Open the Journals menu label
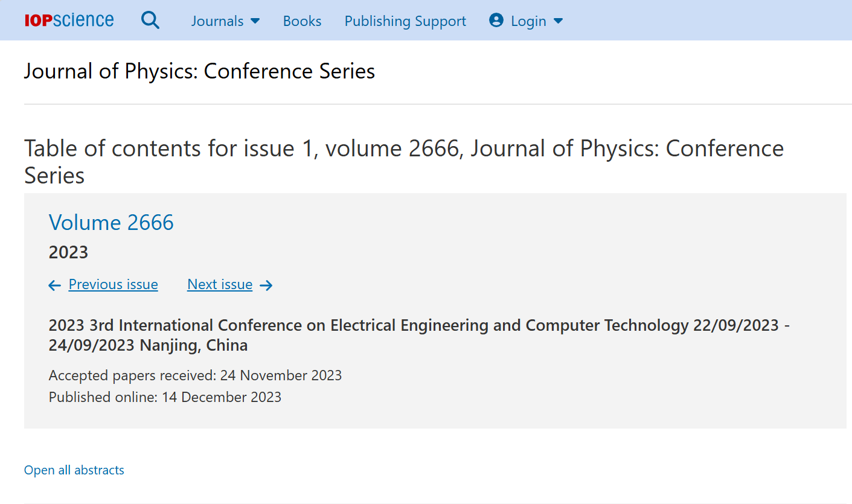 (x=217, y=21)
